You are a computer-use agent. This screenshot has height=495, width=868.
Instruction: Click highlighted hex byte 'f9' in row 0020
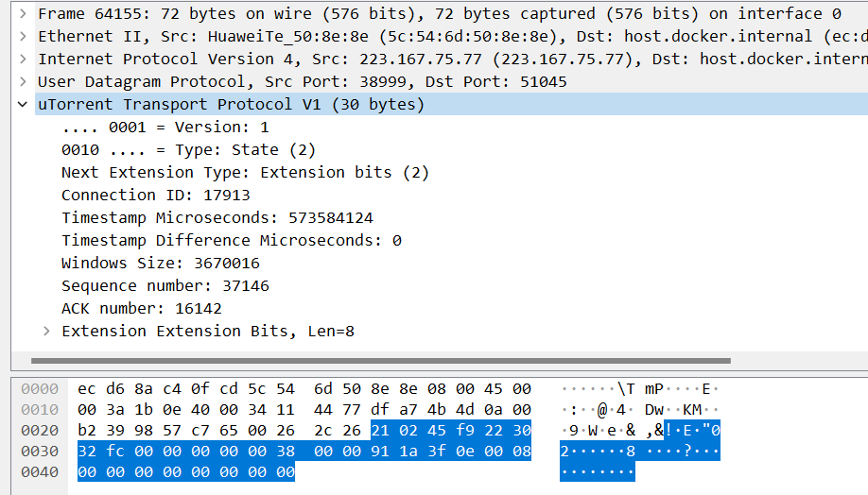(x=465, y=430)
